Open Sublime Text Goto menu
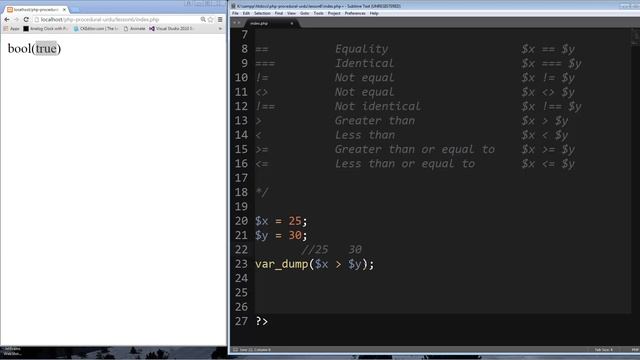The width and height of the screenshot is (640, 360). [x=304, y=13]
